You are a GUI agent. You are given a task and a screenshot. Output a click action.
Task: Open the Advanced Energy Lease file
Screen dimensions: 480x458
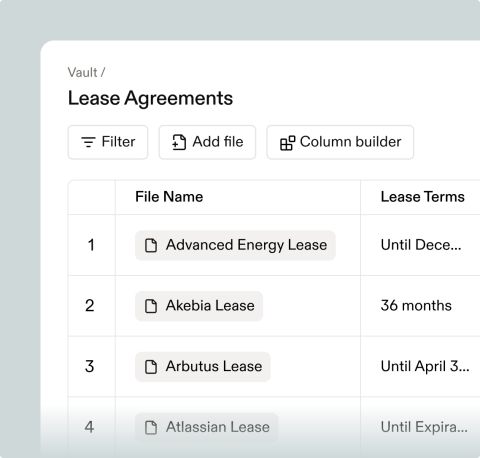click(235, 245)
